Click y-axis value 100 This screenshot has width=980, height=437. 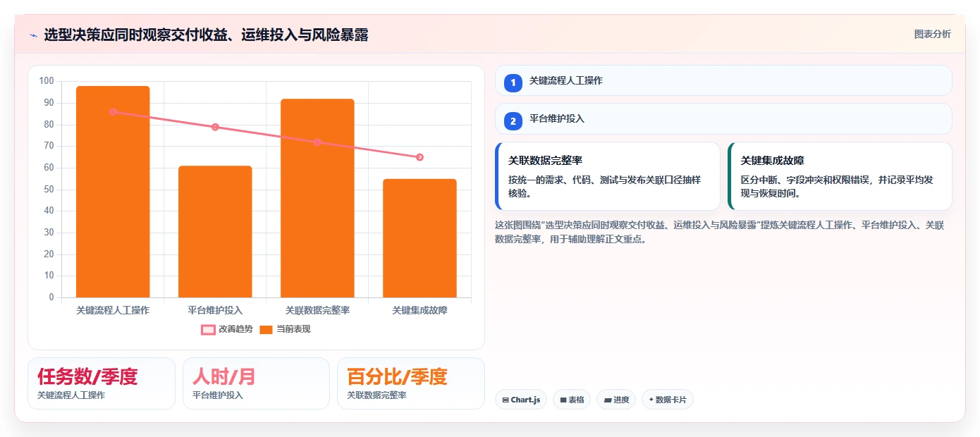tap(47, 81)
